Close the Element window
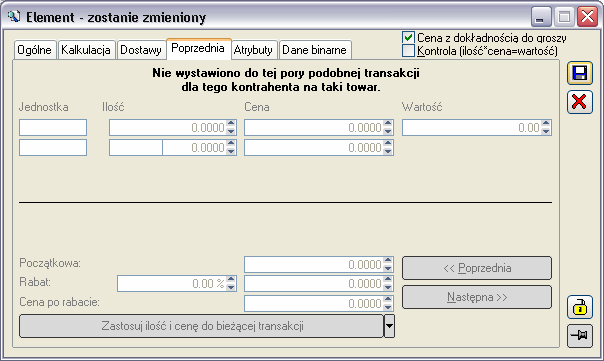Image resolution: width=604 pixels, height=361 pixels. point(587,17)
